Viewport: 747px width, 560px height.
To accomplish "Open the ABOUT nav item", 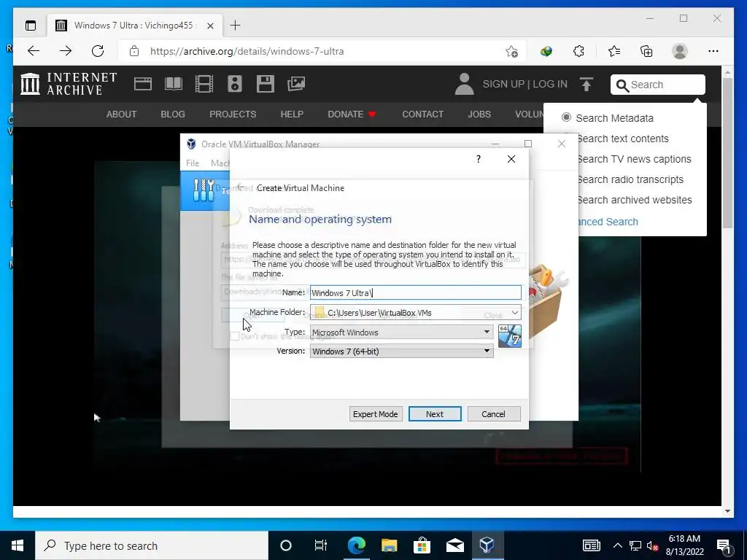I will click(x=122, y=114).
